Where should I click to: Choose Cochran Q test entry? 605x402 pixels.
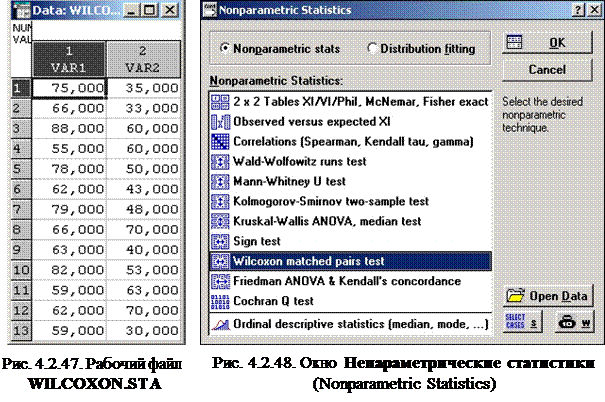(350, 301)
